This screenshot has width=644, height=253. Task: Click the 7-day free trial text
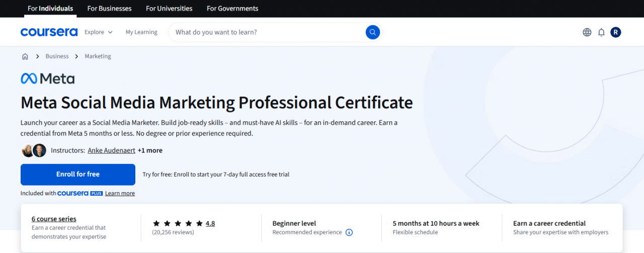point(216,175)
